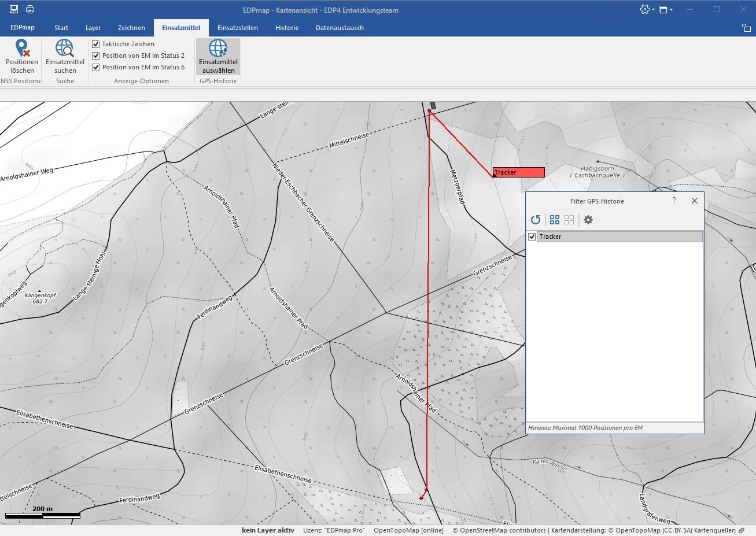Viewport: 756px width, 536px height.
Task: Toggle Position von EM im Status 2
Action: 96,56
